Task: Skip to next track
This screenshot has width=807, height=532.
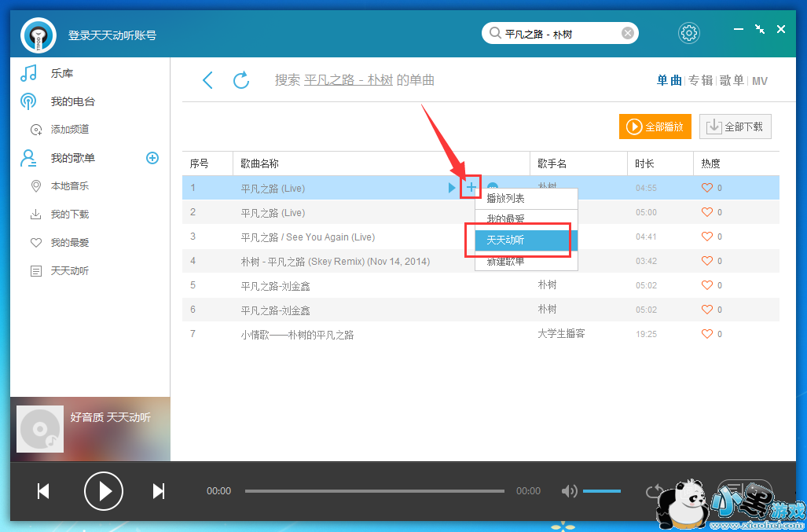Action: [159, 491]
